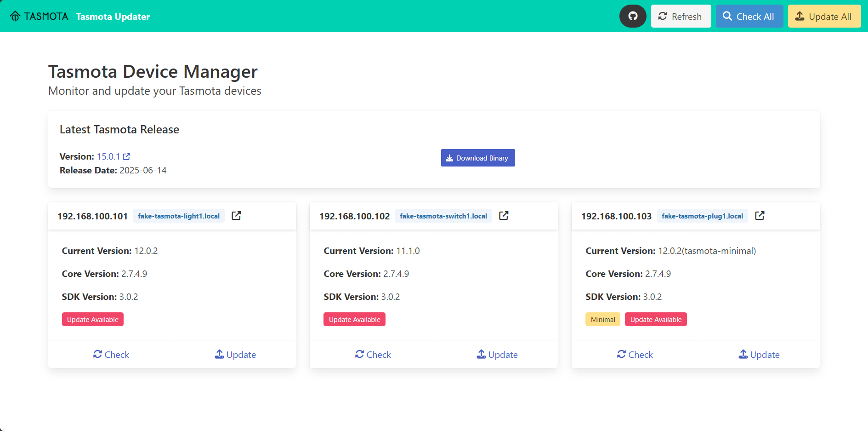
Task: Open the GitHub repository icon
Action: 633,16
